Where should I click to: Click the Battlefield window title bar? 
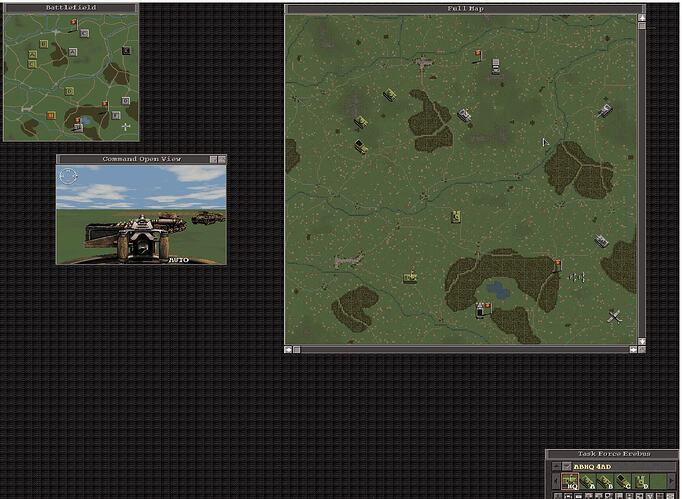click(x=71, y=7)
